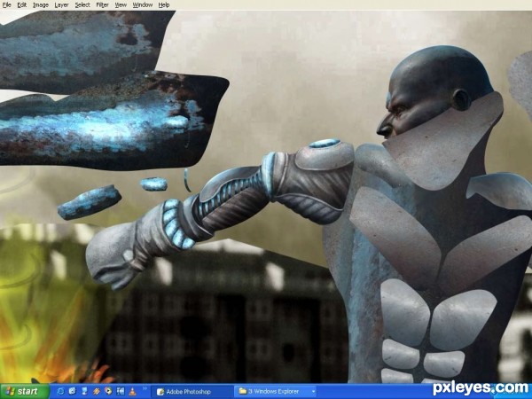Open the Window menu
The height and width of the screenshot is (399, 532).
(x=143, y=4)
